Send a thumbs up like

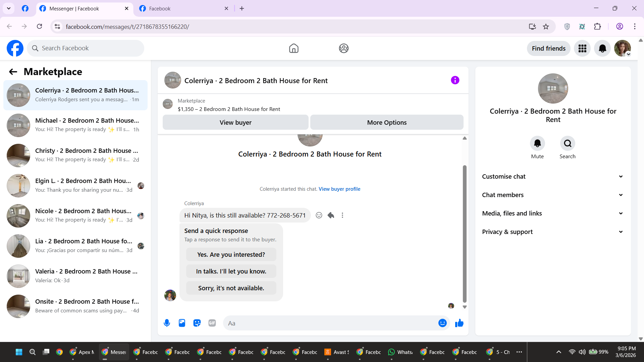click(459, 323)
